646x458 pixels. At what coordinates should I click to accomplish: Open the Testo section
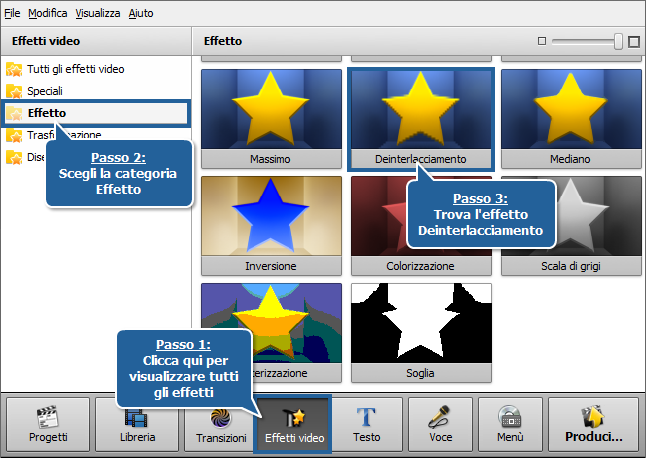(x=367, y=424)
